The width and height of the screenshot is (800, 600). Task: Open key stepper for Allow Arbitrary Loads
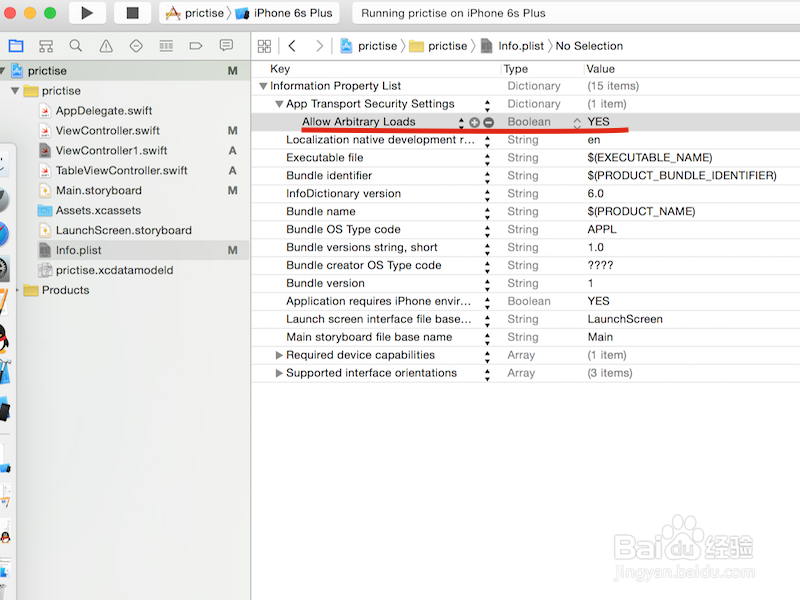(x=461, y=122)
